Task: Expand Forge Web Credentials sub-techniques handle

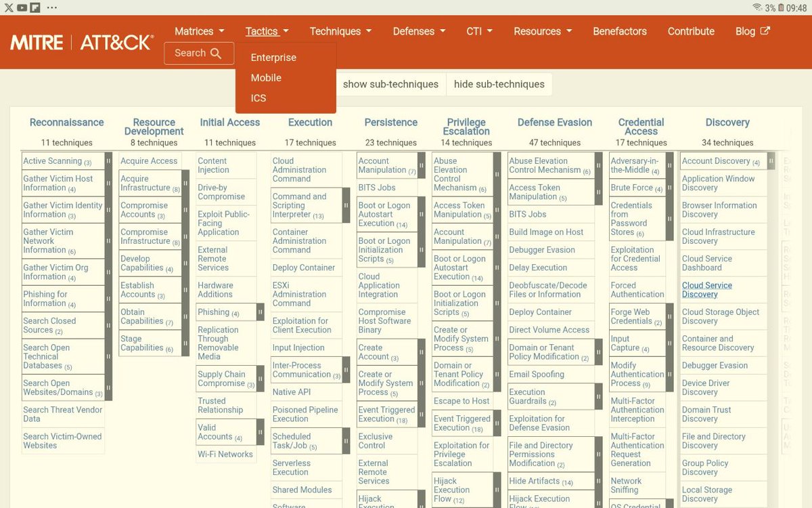Action: click(669, 316)
